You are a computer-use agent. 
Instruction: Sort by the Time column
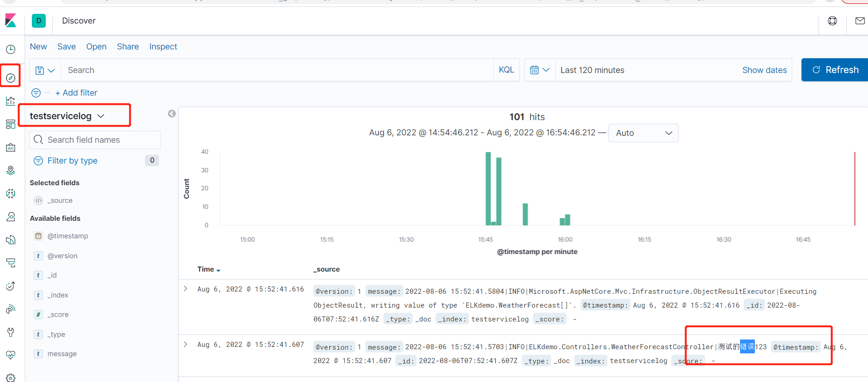pos(209,269)
